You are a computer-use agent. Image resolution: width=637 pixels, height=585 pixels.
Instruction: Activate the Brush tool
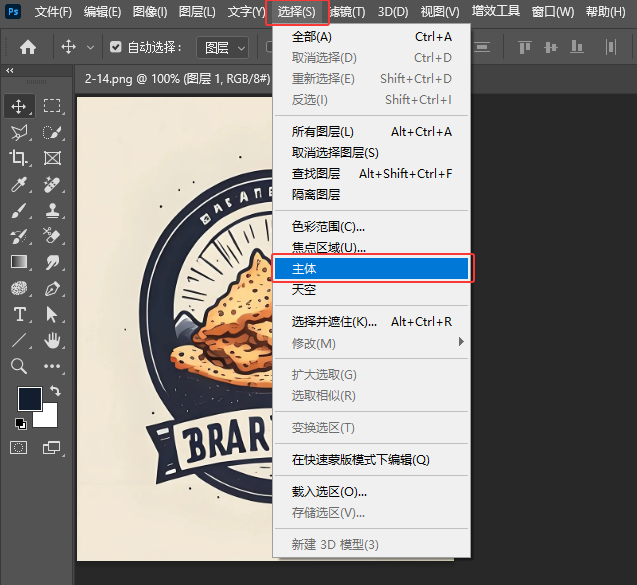[x=19, y=210]
